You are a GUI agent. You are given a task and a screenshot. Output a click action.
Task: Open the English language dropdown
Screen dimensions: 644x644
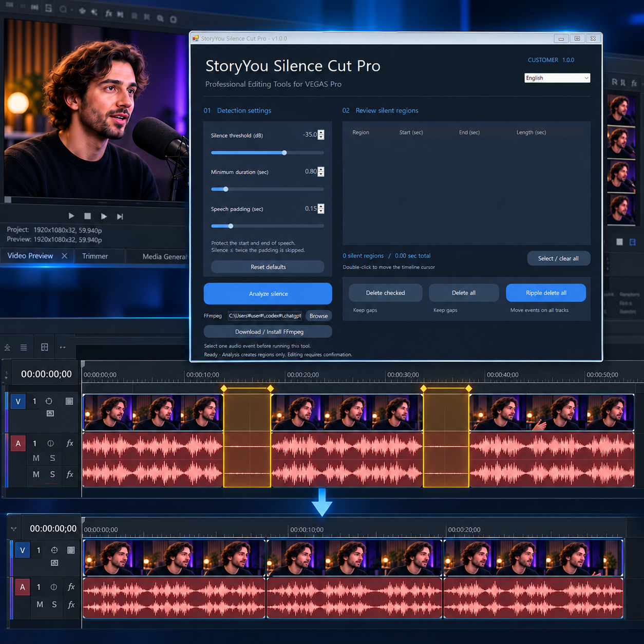pos(557,78)
